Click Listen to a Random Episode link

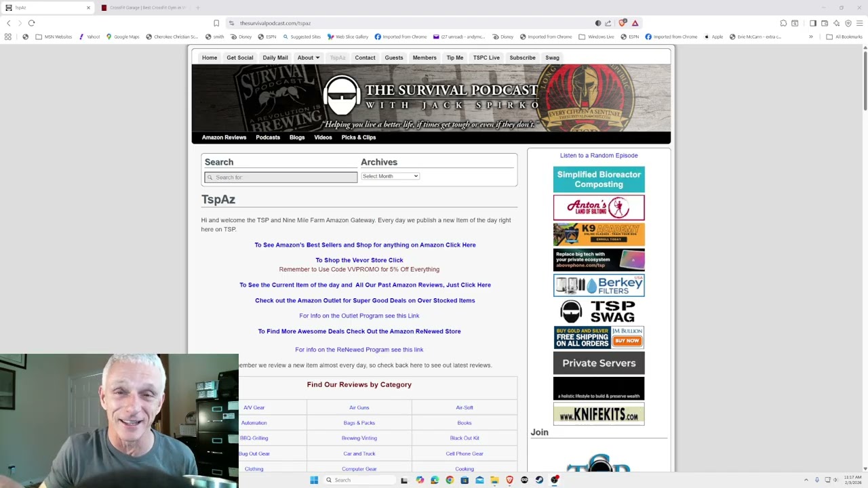pyautogui.click(x=599, y=156)
